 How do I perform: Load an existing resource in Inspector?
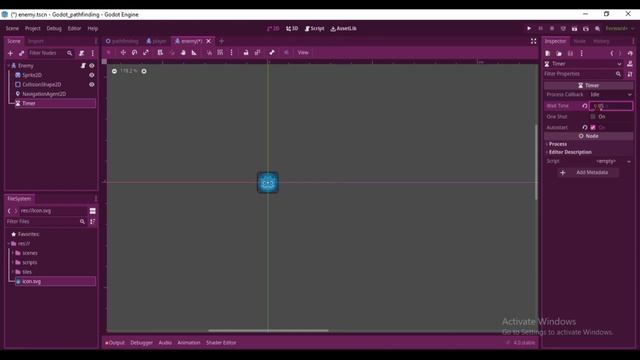pyautogui.click(x=559, y=53)
